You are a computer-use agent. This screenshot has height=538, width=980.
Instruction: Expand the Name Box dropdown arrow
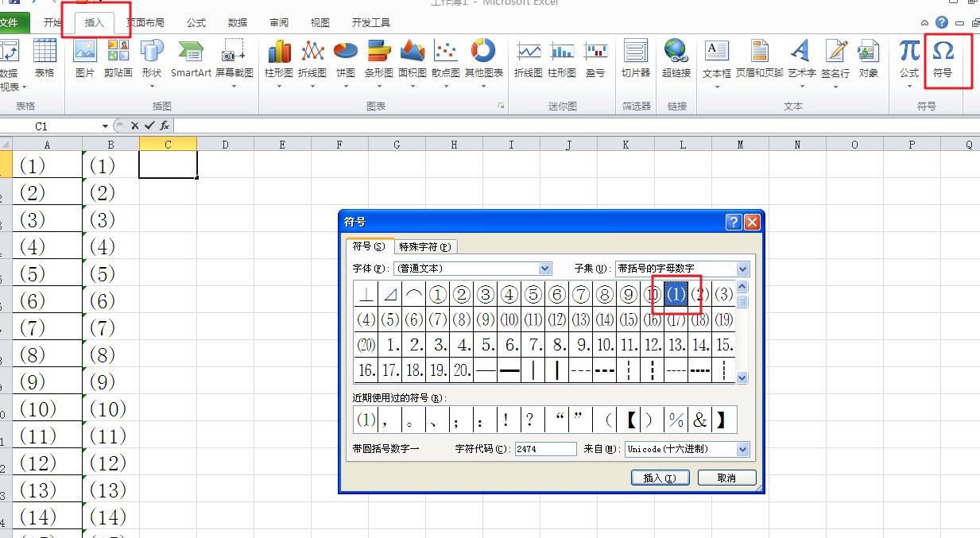[105, 126]
